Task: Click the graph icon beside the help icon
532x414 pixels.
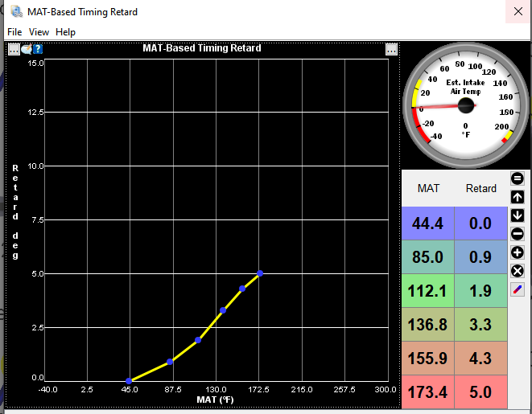Action: (x=26, y=49)
